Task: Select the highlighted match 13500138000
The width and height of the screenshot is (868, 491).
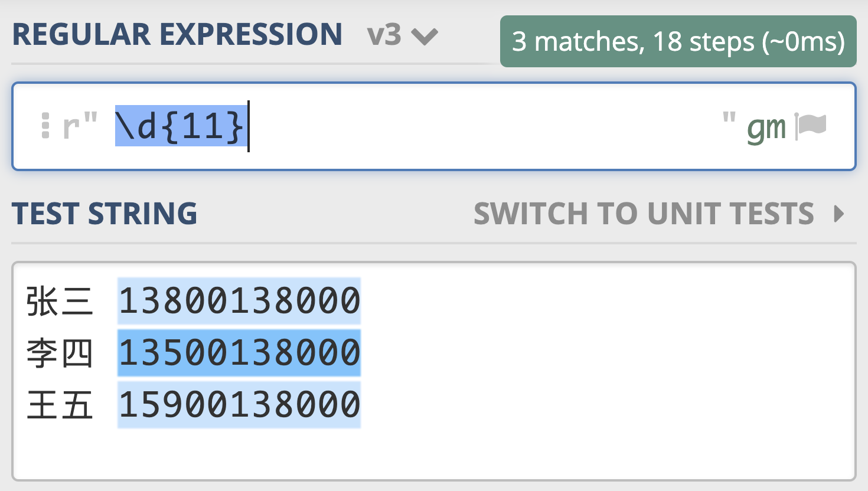Action: click(239, 352)
